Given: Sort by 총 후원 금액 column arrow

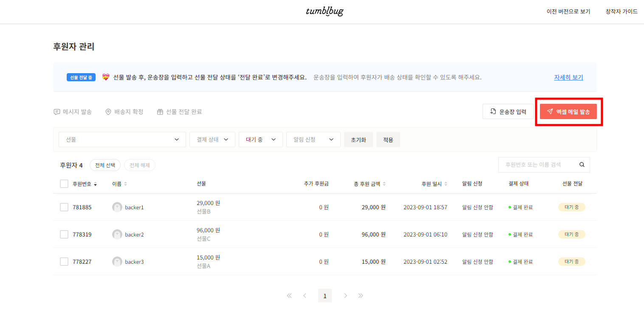Looking at the screenshot, I should pos(384,184).
